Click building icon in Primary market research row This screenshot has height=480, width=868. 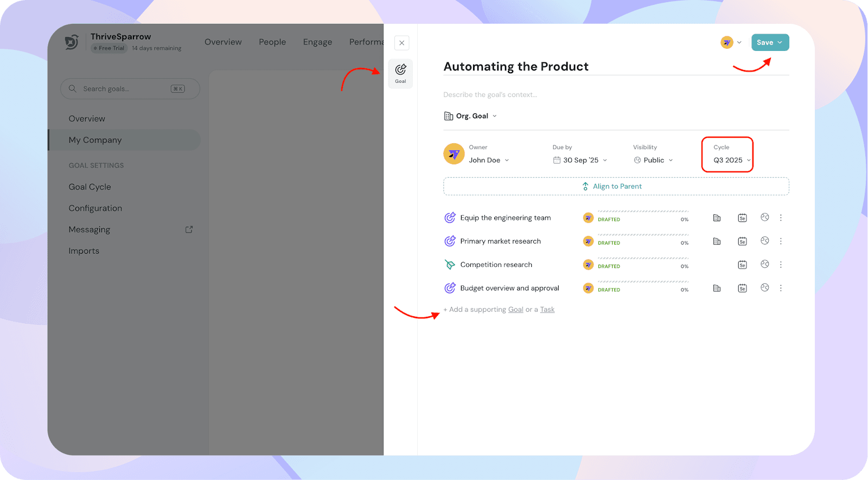(x=717, y=241)
